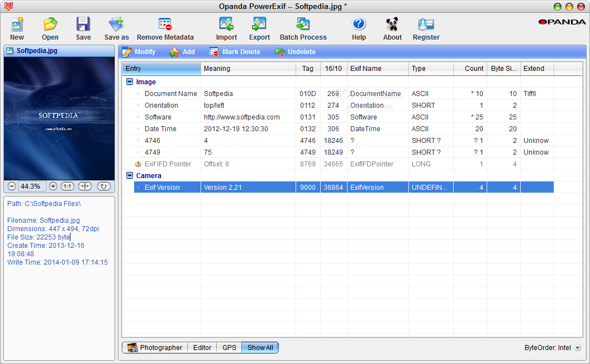Switch to the Editor tab
This screenshot has width=590, height=364.
pyautogui.click(x=202, y=347)
